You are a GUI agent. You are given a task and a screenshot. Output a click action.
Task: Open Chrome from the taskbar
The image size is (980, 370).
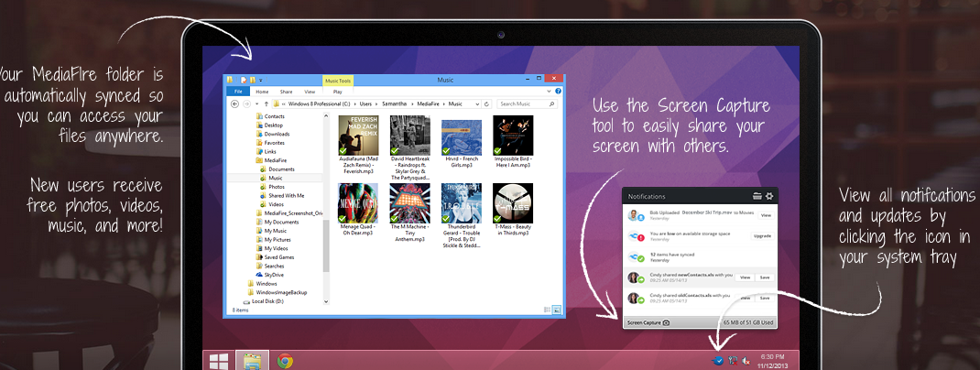click(285, 360)
